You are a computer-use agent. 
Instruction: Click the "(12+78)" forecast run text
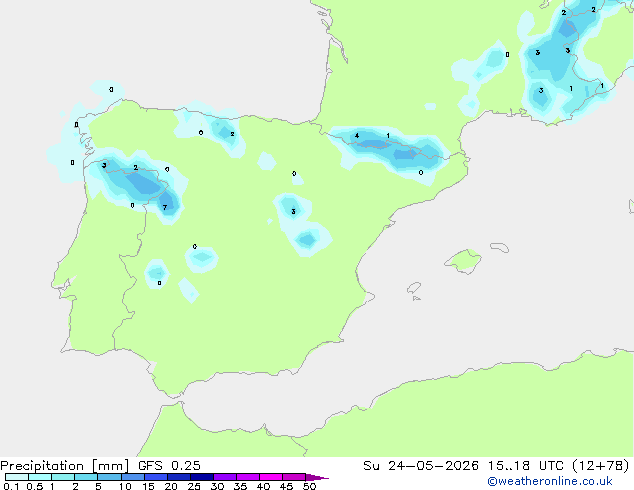(x=601, y=466)
